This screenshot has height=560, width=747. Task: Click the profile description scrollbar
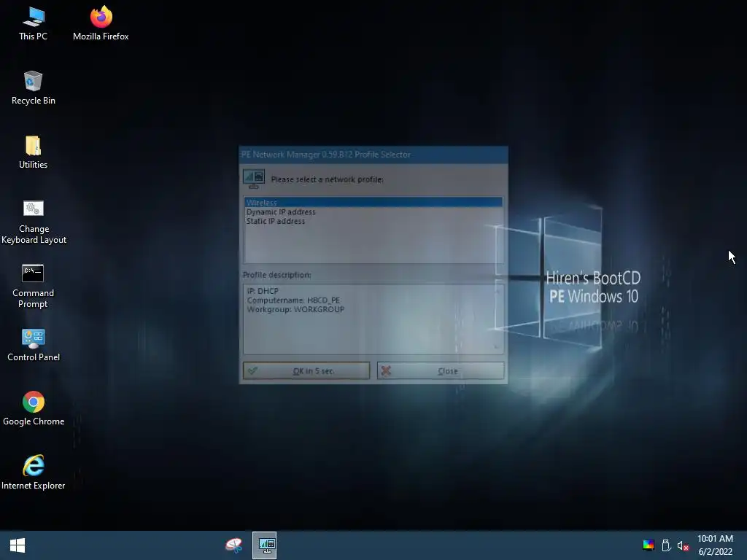(x=498, y=319)
